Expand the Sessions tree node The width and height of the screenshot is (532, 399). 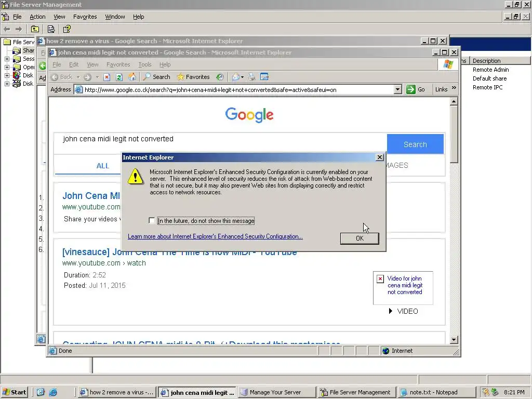click(7, 59)
